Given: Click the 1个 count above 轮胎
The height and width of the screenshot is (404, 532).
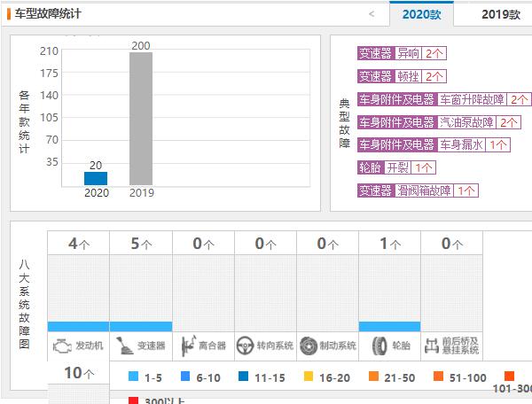Looking at the screenshot, I should 390,244.
